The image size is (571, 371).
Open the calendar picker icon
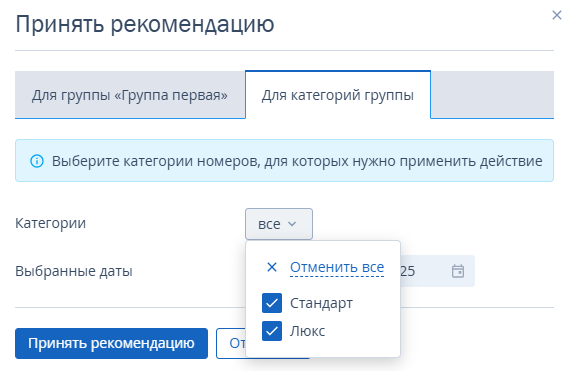(458, 271)
